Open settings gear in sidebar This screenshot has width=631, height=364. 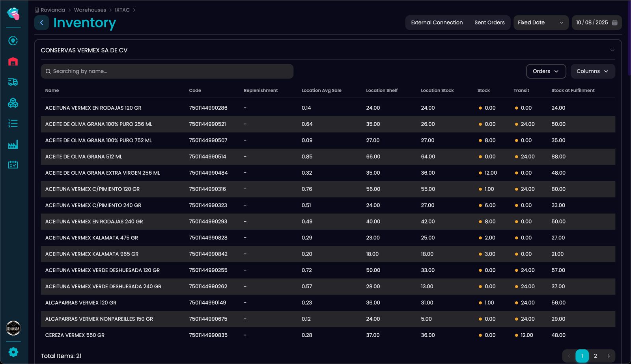click(13, 352)
